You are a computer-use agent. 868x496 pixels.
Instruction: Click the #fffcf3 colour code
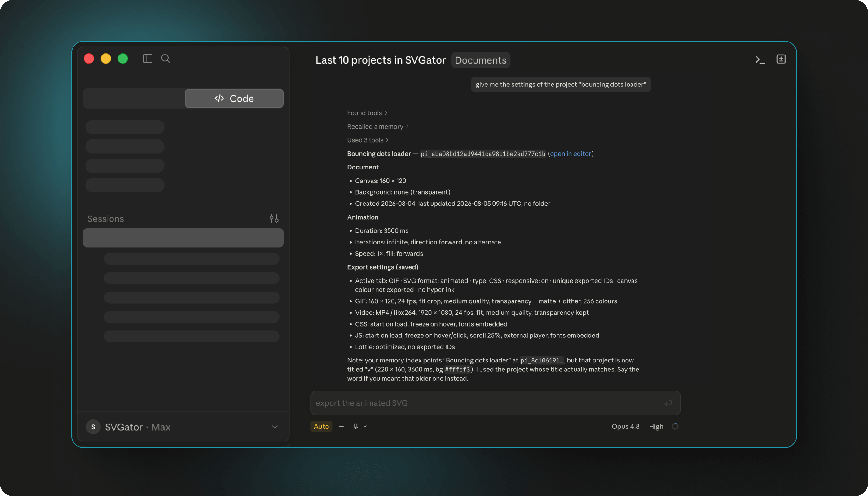point(457,370)
